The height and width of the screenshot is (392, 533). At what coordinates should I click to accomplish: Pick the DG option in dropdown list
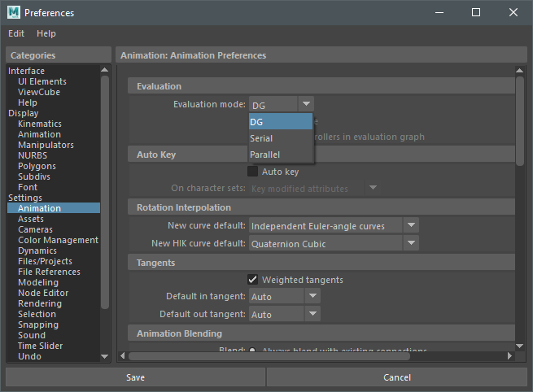[x=280, y=122]
